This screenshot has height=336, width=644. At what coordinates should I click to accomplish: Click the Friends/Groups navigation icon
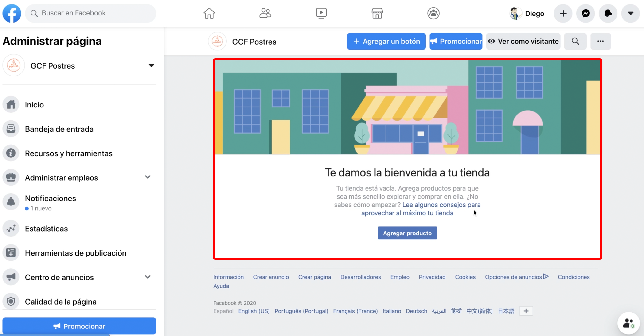tap(264, 13)
